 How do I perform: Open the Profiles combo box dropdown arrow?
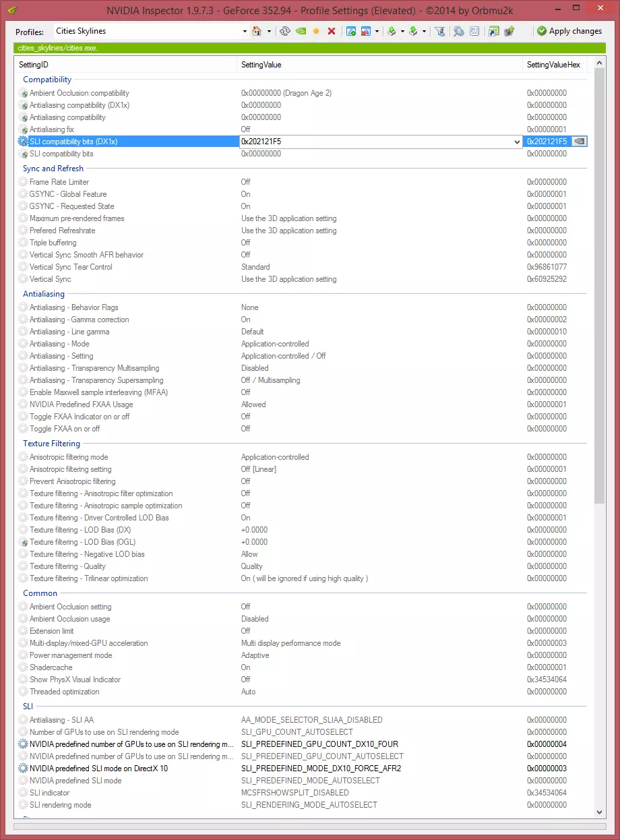pyautogui.click(x=245, y=31)
